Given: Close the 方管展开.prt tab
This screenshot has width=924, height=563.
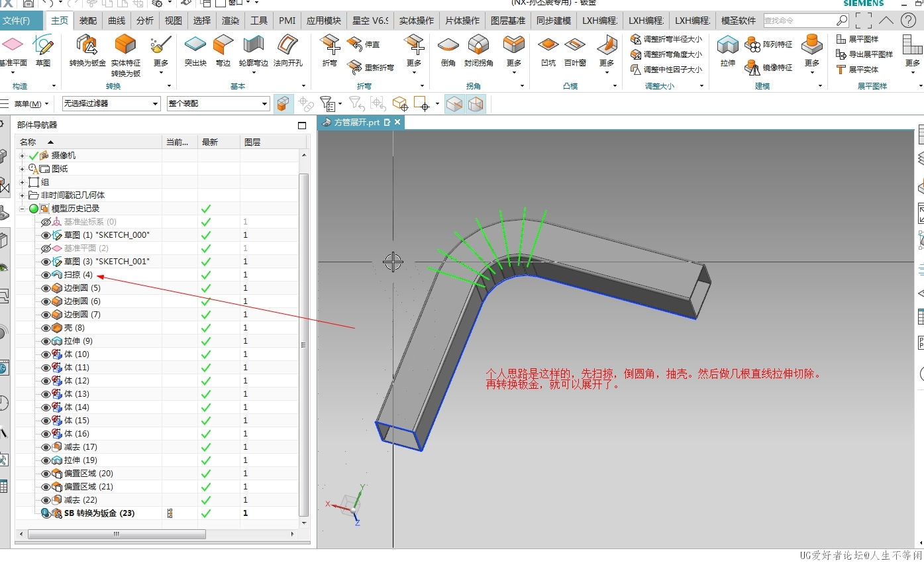Looking at the screenshot, I should point(397,123).
